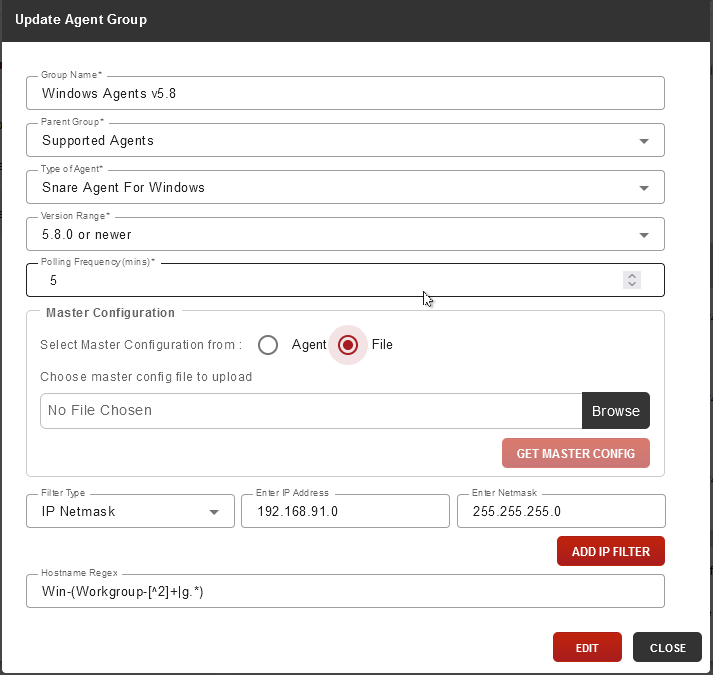Expand the Version Range dropdown arrow
The image size is (713, 675).
click(x=644, y=235)
